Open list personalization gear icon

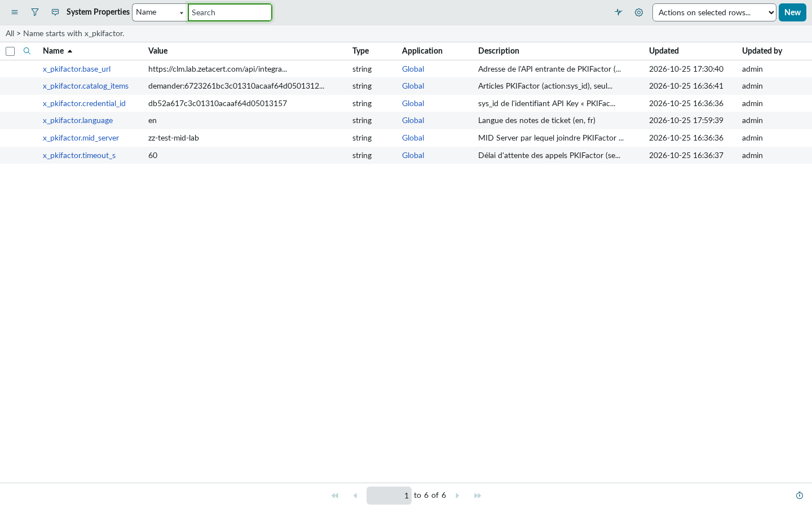639,12
